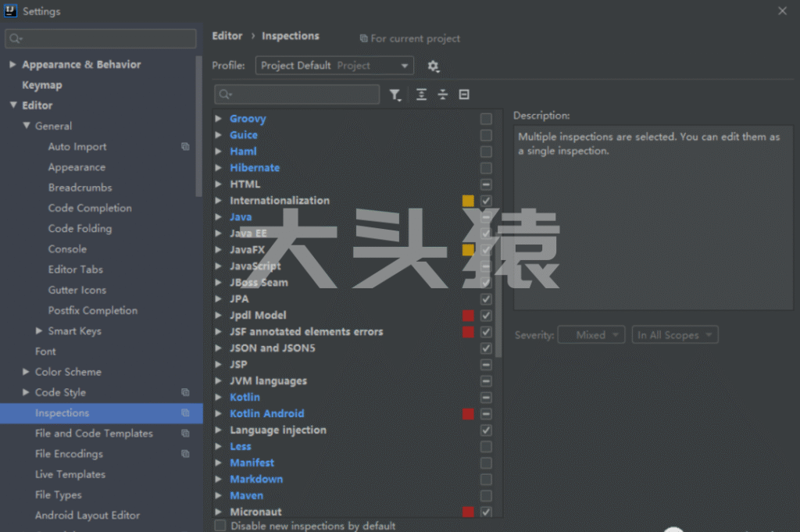Viewport: 800px width, 532px height.
Task: Click the reset-to-empty square icon in toolbar
Action: (x=464, y=95)
